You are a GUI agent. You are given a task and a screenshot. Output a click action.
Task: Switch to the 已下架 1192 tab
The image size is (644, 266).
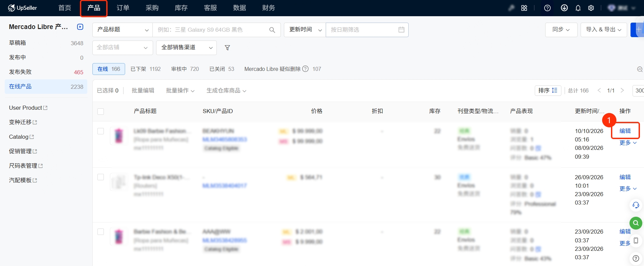(146, 69)
